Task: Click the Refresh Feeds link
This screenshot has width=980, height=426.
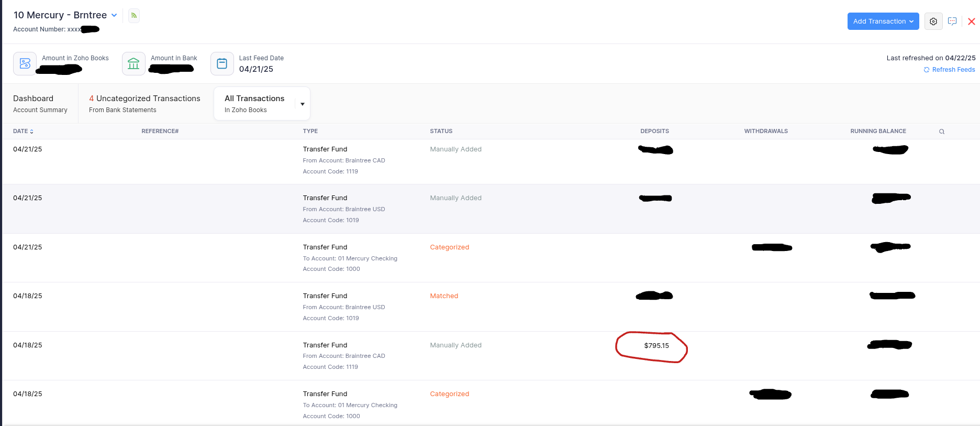Action: tap(949, 70)
